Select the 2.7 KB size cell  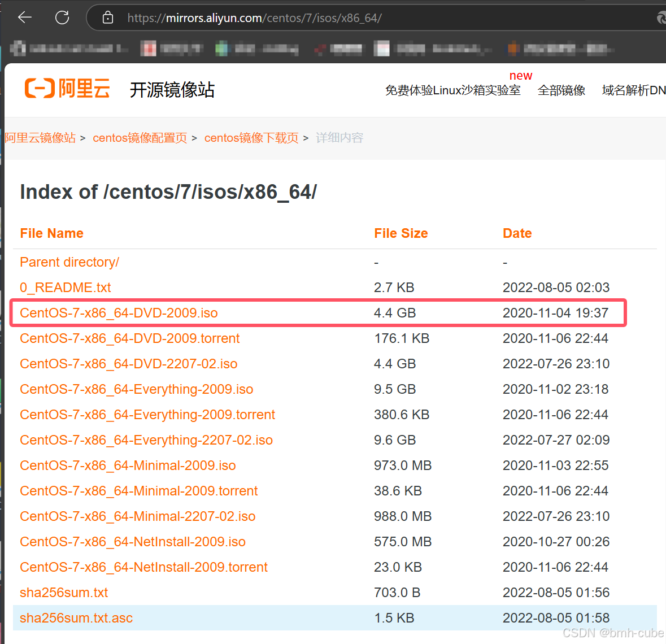point(394,288)
